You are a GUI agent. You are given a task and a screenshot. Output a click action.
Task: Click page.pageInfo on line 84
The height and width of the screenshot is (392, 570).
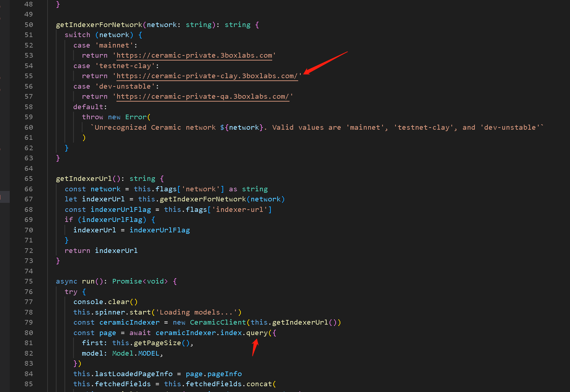coord(214,374)
